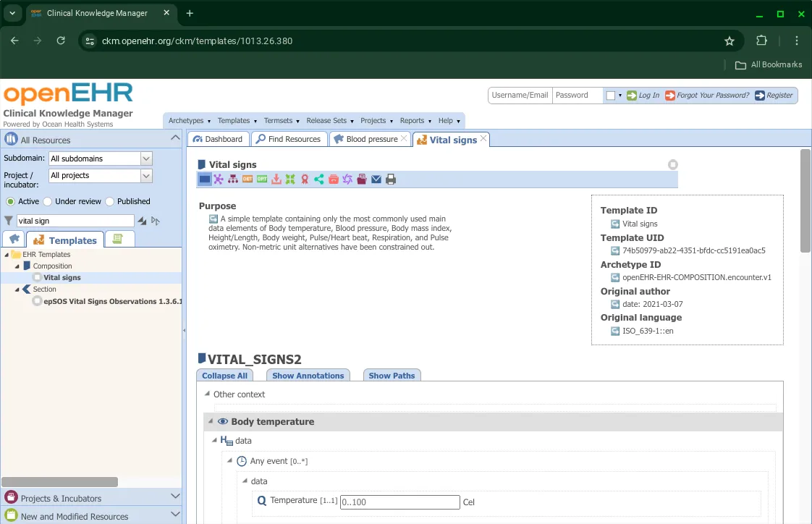Click the green share icon in template toolbar
Image resolution: width=812 pixels, height=524 pixels.
[319, 179]
